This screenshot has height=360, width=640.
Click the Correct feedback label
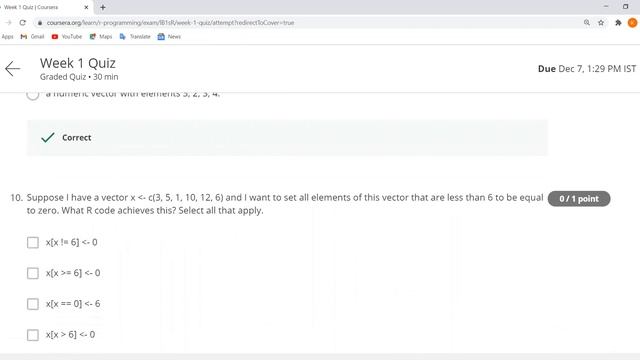click(x=76, y=138)
